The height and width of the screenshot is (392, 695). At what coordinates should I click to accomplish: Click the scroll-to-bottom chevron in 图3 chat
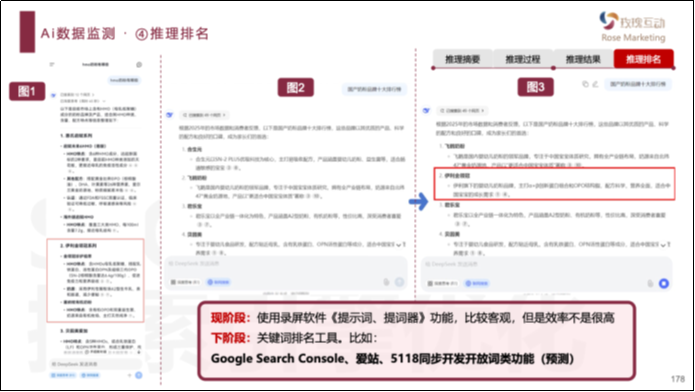coord(663,245)
